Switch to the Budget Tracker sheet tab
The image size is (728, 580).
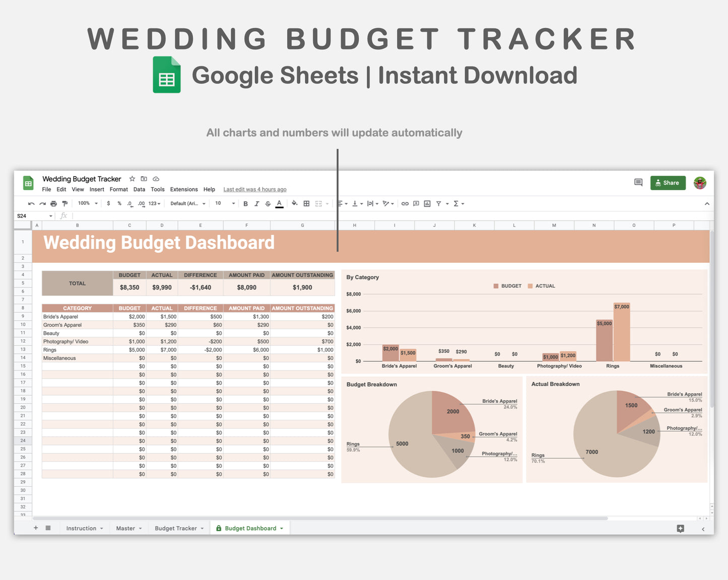coord(175,528)
